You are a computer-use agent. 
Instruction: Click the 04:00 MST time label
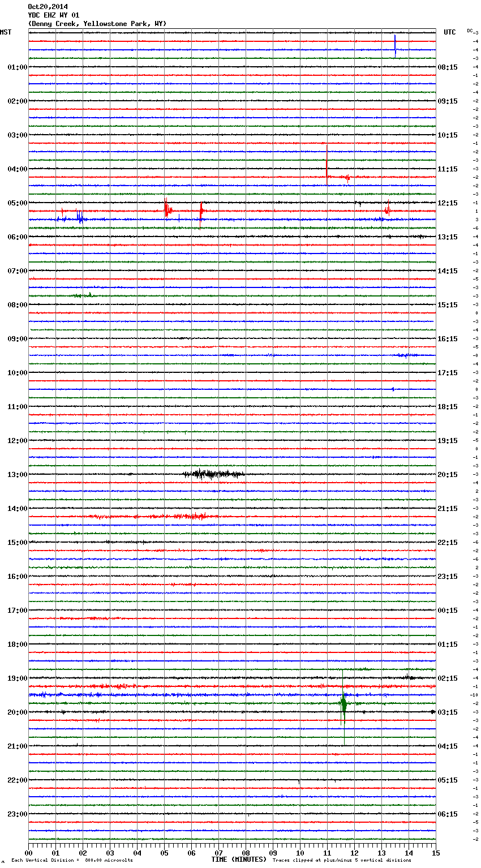[x=17, y=169]
